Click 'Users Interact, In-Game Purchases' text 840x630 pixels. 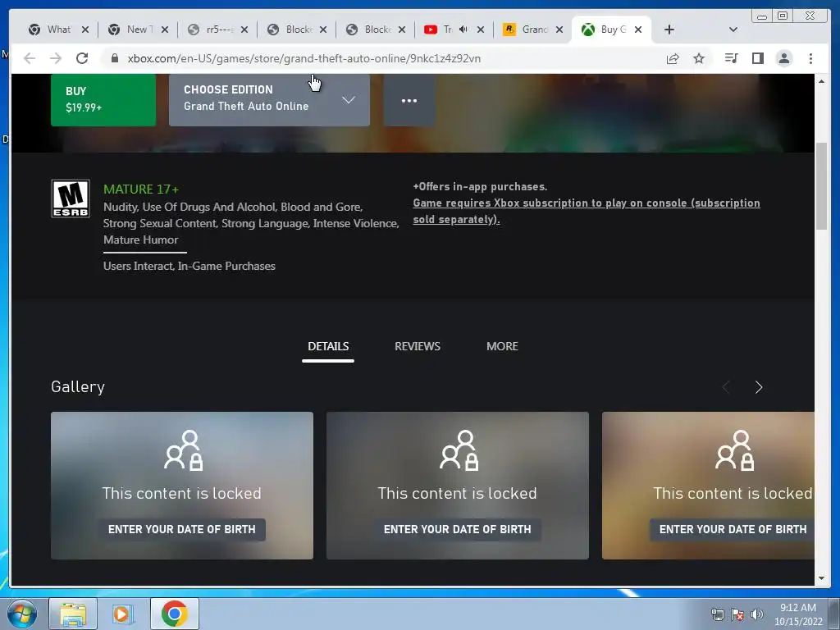[189, 267]
